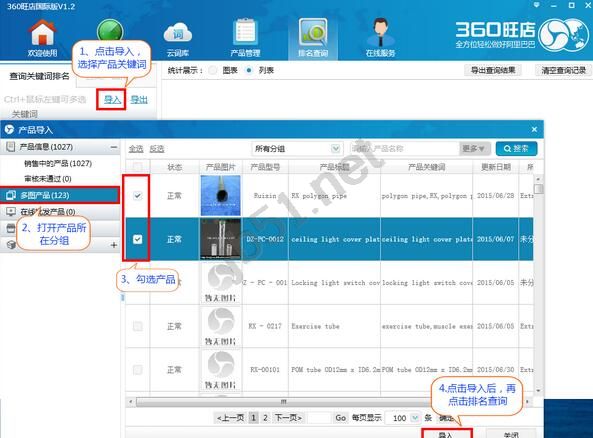The width and height of the screenshot is (593, 438).
Task: Toggle the select-all header checkbox
Action: [x=138, y=167]
